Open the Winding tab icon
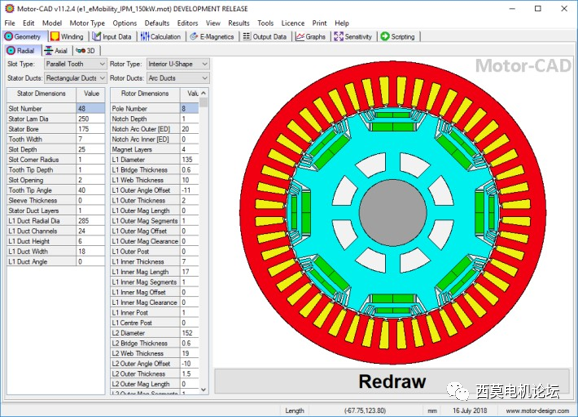The image size is (578, 417). [x=55, y=37]
